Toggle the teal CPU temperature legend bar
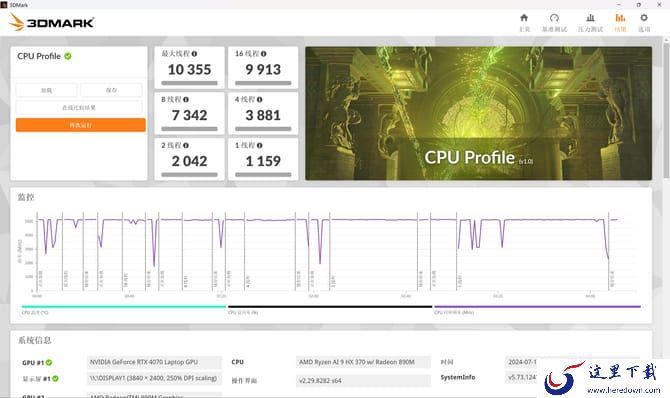This screenshot has height=398, width=670. pos(123,307)
